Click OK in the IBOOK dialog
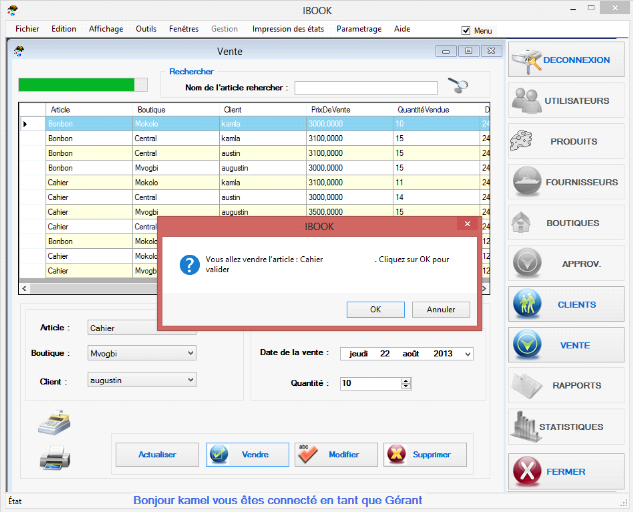The height and width of the screenshot is (512, 633). (375, 309)
